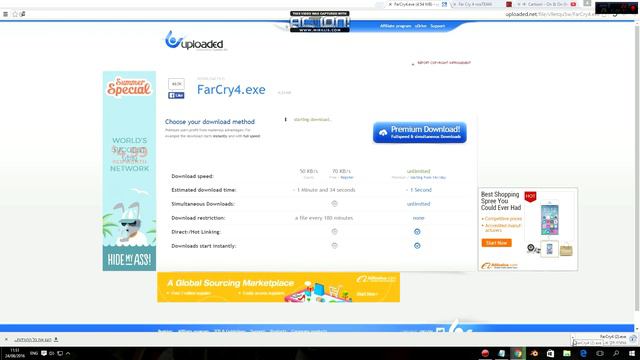Click the volume icon in the tray
The image size is (640, 360).
(x=51, y=353)
